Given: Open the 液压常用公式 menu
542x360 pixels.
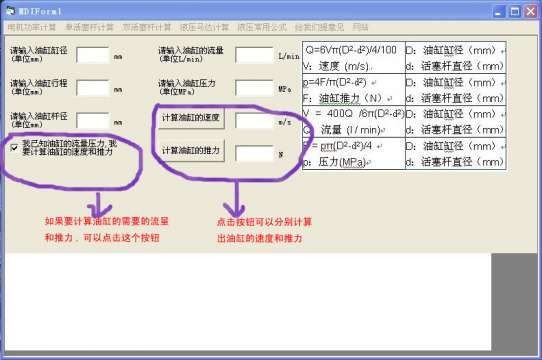Looking at the screenshot, I should coord(262,27).
